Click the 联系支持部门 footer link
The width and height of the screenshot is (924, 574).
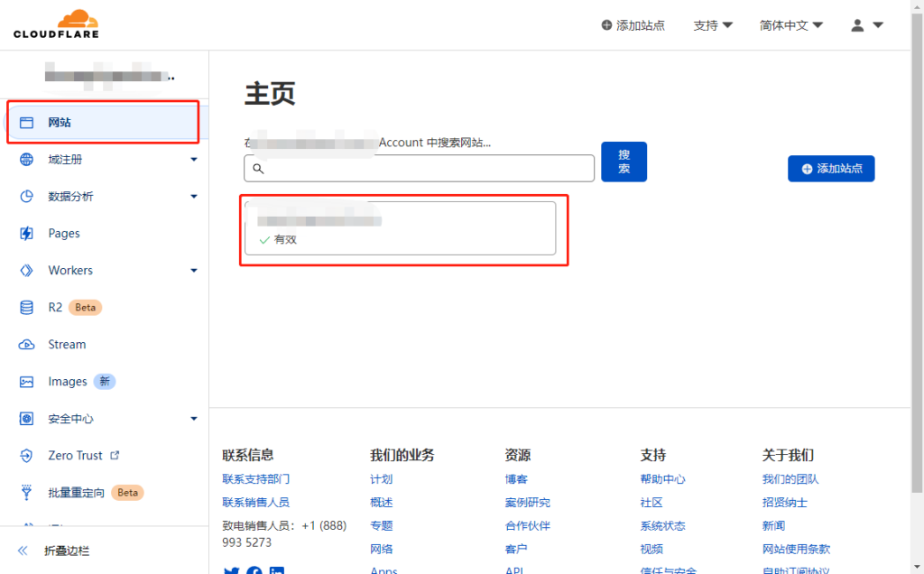[x=255, y=479]
